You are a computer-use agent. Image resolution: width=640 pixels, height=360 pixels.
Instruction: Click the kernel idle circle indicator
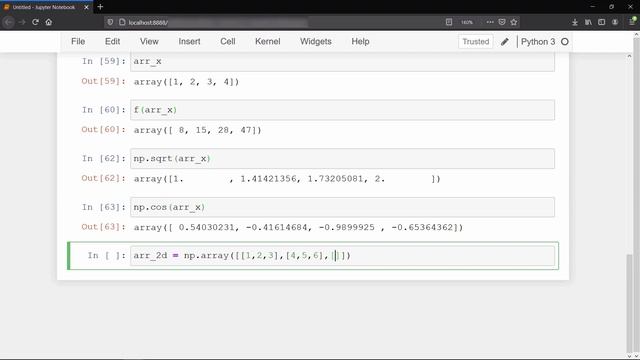[x=565, y=42]
